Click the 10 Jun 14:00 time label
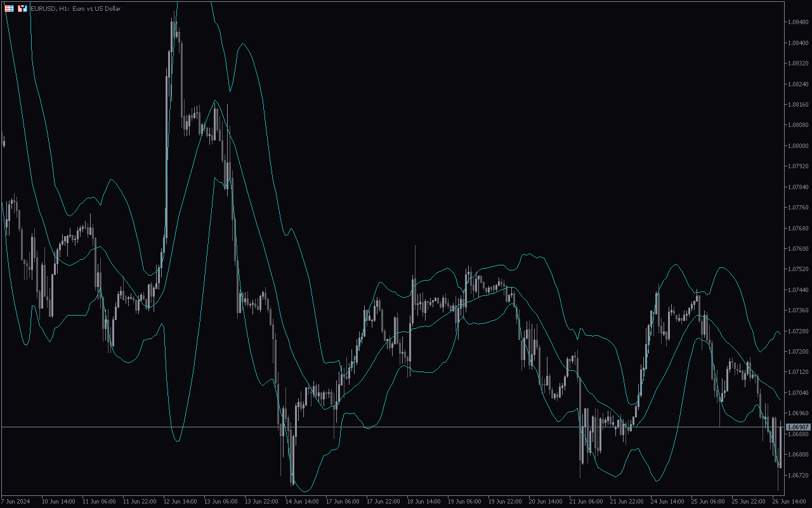This screenshot has height=508, width=812. point(58,502)
